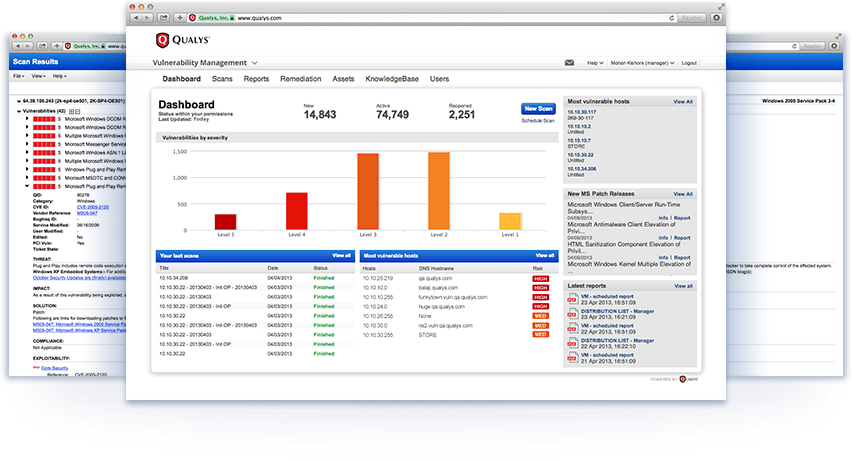852x460 pixels.
Task: Click the Logout link
Action: (x=689, y=63)
